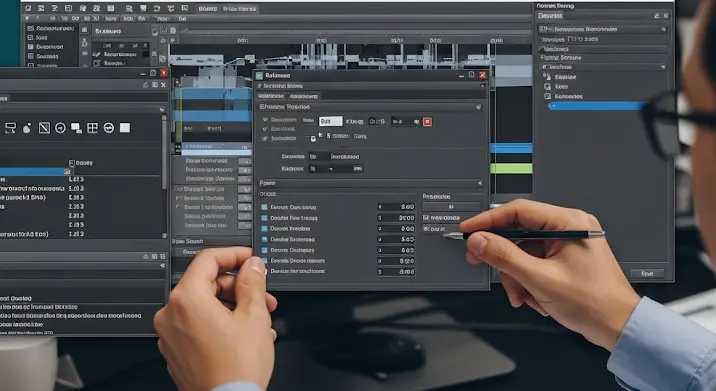Select the blue highlighted row in left window's list
The height and width of the screenshot is (391, 716).
(36, 171)
